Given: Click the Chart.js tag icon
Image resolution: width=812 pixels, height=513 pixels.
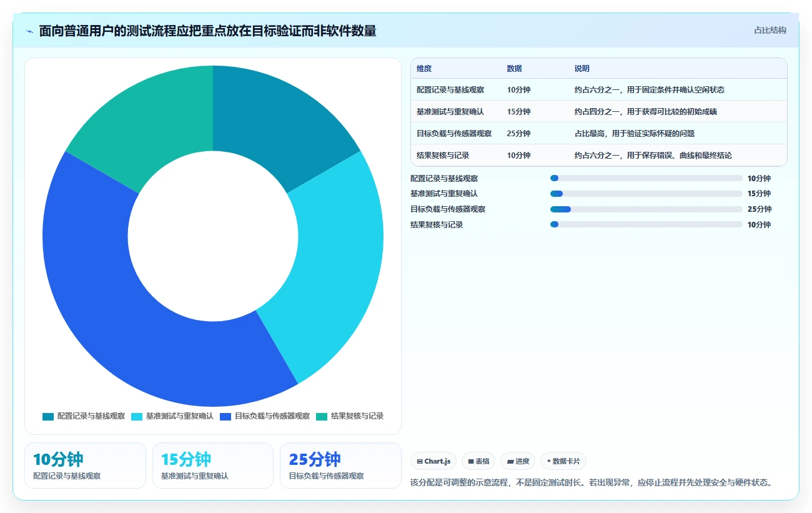Looking at the screenshot, I should point(420,461).
